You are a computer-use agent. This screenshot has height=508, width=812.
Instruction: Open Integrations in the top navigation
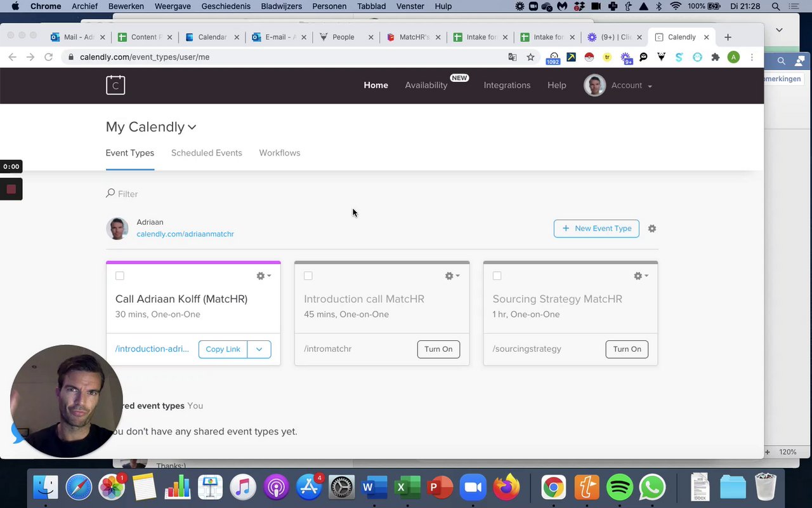(x=507, y=85)
